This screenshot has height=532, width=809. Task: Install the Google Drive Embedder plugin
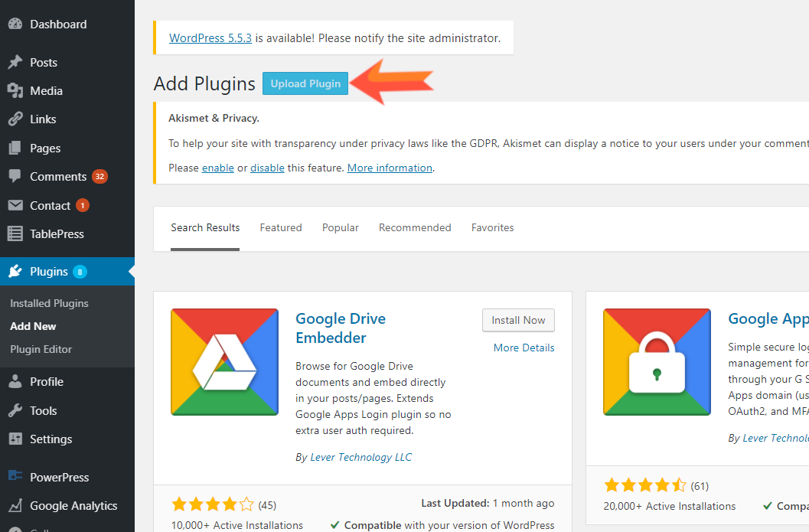pos(518,320)
